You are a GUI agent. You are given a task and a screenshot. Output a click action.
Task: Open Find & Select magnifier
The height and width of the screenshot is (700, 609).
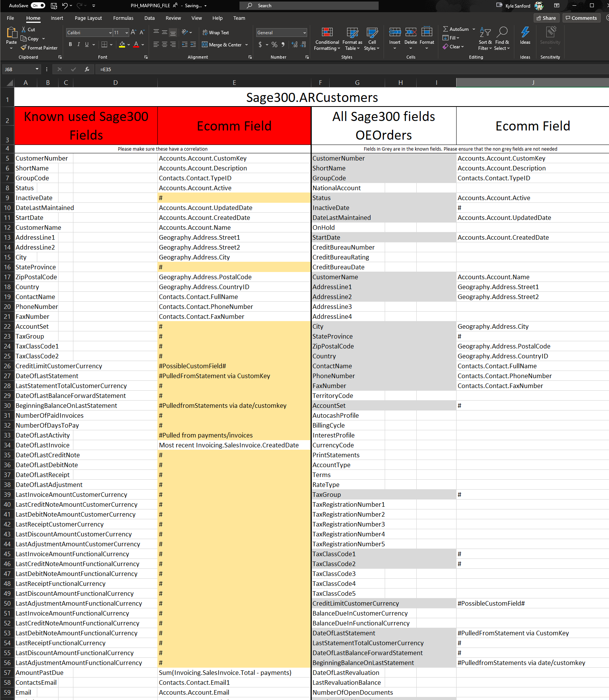coord(502,39)
